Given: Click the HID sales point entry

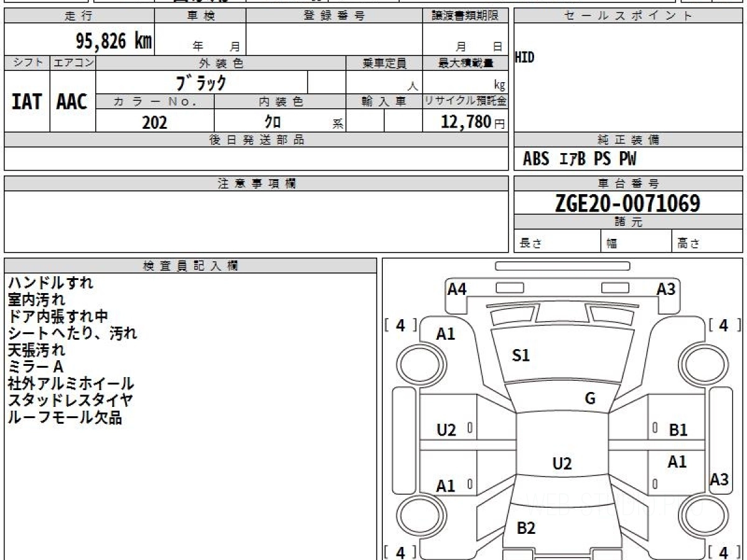Looking at the screenshot, I should pos(525,58).
